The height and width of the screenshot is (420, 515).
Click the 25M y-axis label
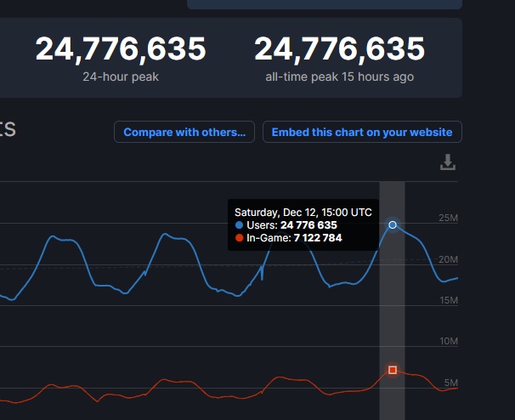(x=448, y=219)
